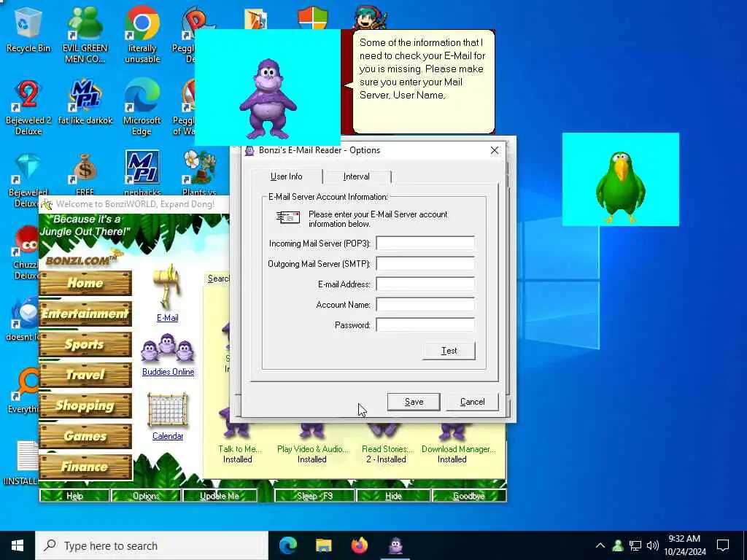This screenshot has height=560, width=747.
Task: Open nephacks MPI desktop shortcut
Action: coord(142,174)
